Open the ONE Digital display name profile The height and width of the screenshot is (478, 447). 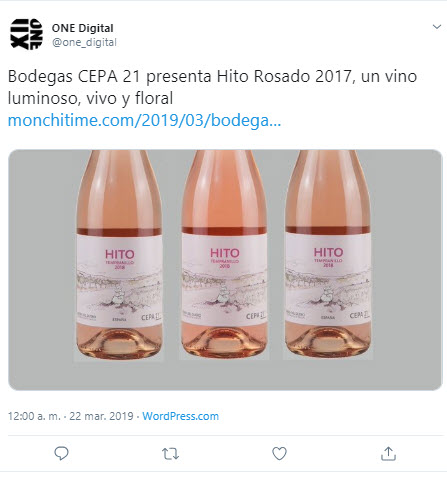tap(82, 28)
